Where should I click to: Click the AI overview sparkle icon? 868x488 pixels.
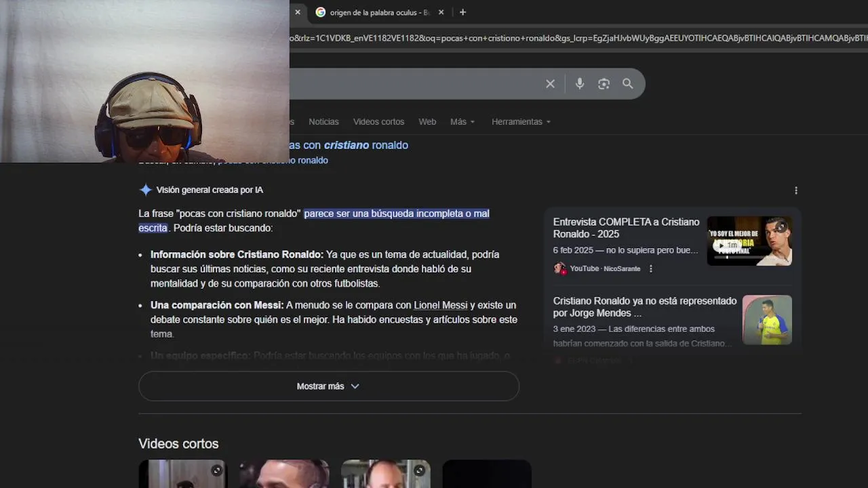point(145,190)
